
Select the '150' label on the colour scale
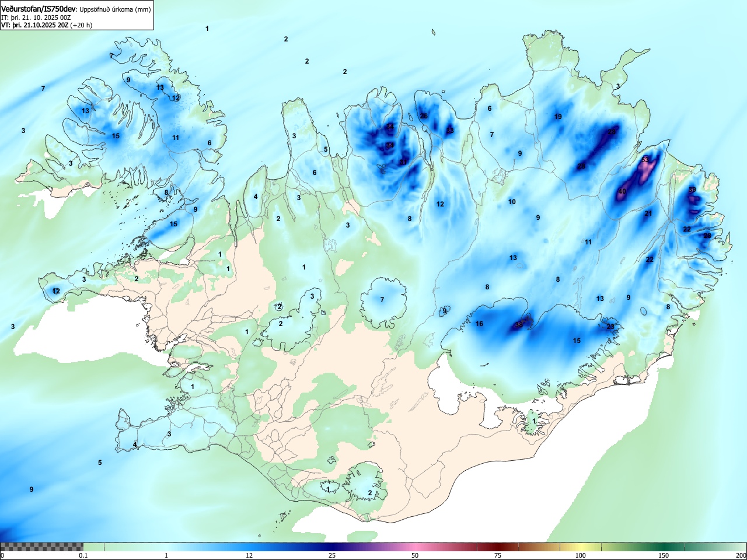click(664, 555)
